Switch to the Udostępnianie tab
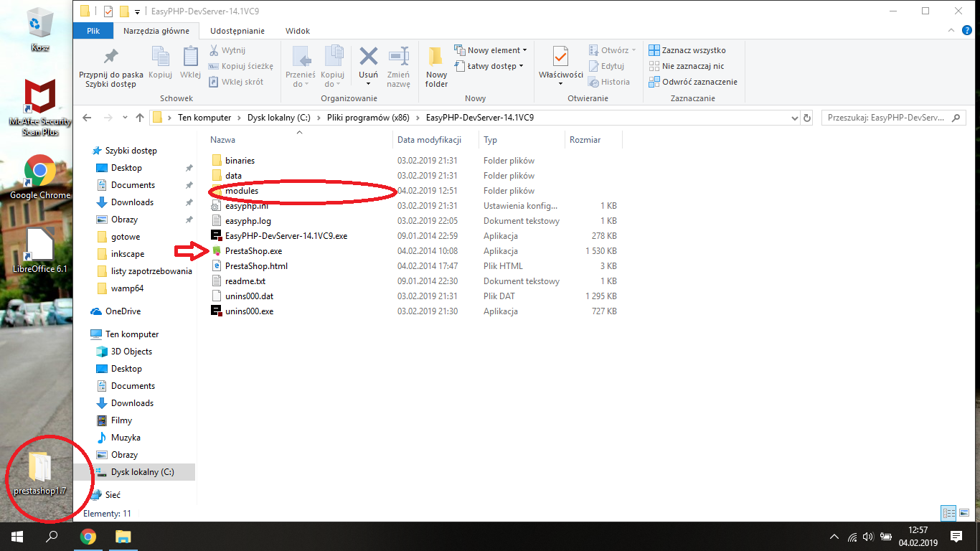This screenshot has height=551, width=980. pyautogui.click(x=237, y=31)
